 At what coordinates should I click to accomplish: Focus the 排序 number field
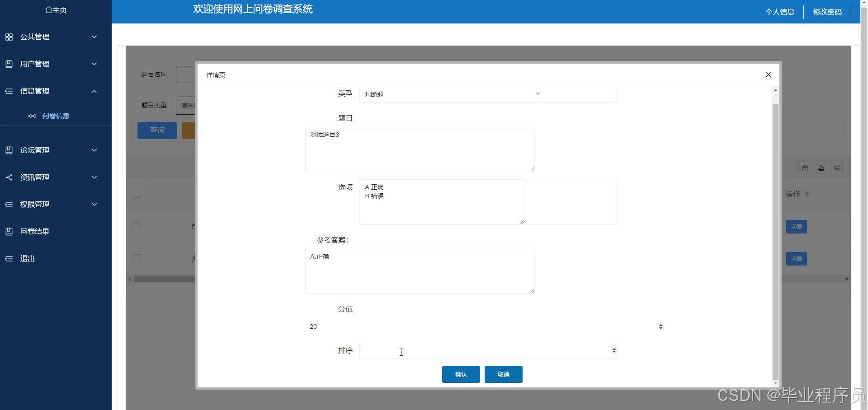489,350
